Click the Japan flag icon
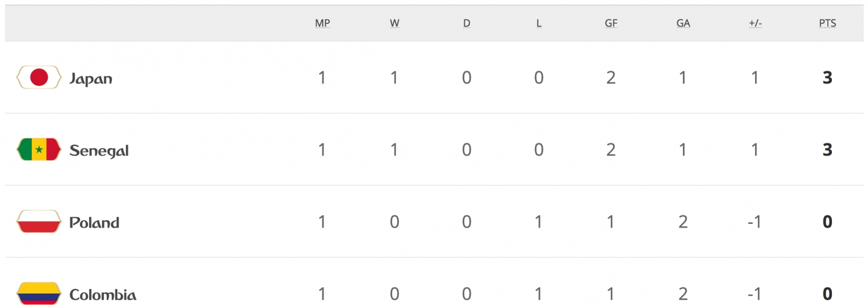The width and height of the screenshot is (868, 305). [39, 77]
